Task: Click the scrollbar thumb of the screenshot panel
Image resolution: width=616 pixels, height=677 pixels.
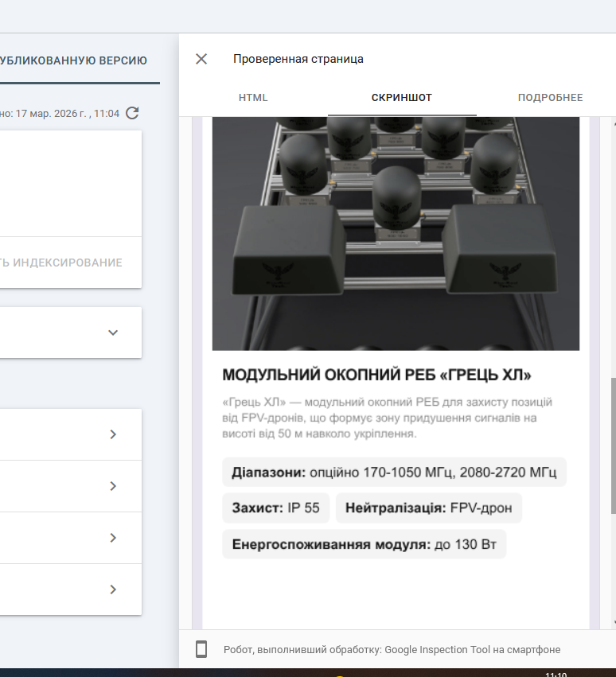Action: click(613, 445)
